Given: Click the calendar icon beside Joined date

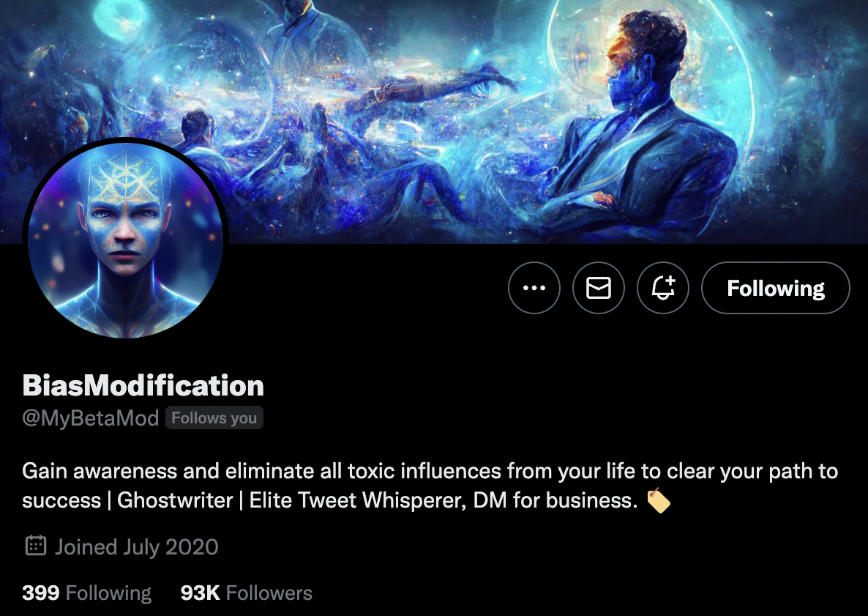Looking at the screenshot, I should pyautogui.click(x=35, y=546).
